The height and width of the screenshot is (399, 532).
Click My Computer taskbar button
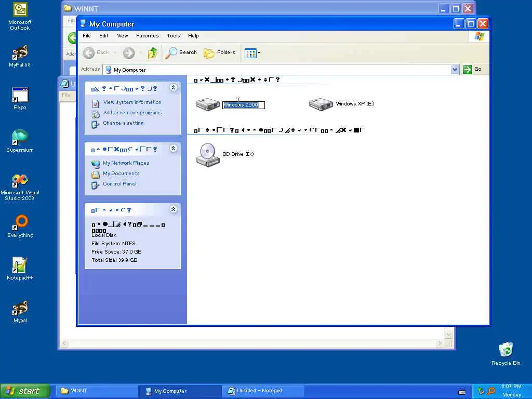coord(180,391)
